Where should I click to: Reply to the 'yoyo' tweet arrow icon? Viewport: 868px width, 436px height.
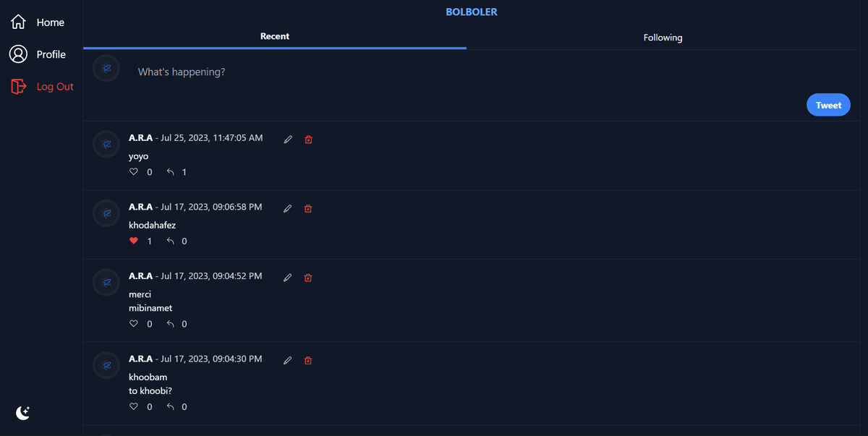(x=171, y=172)
